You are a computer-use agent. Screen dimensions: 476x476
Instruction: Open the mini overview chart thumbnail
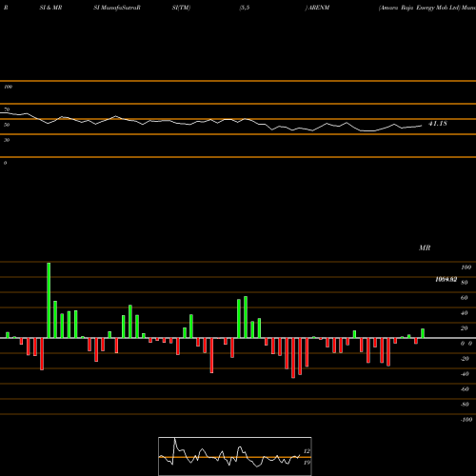(x=235, y=456)
